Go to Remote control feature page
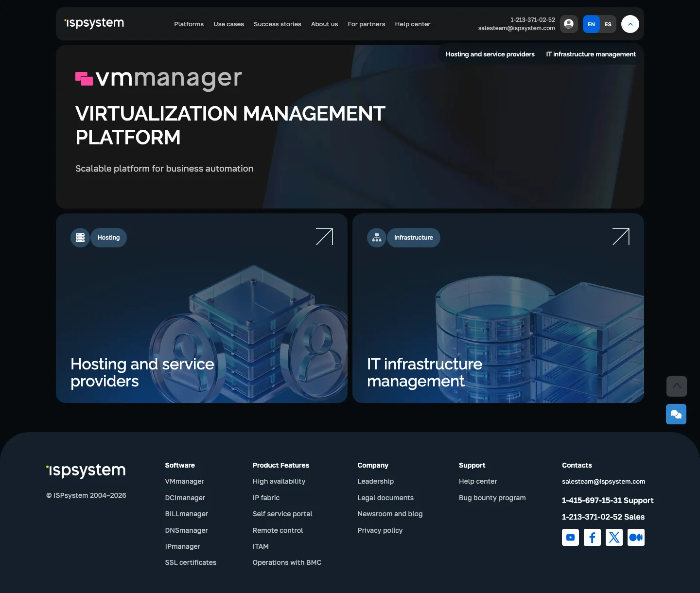 click(x=278, y=530)
